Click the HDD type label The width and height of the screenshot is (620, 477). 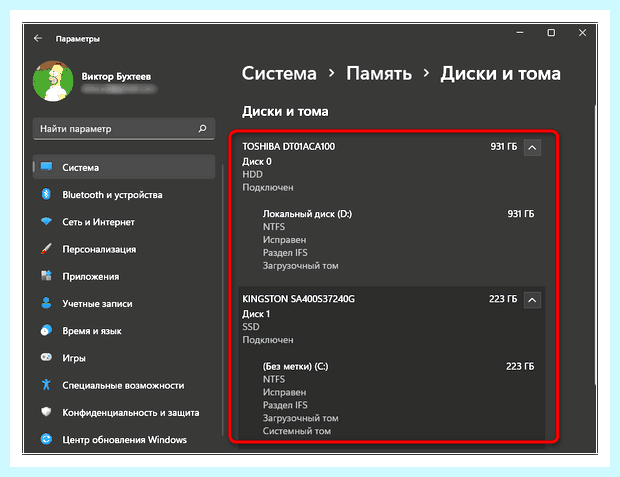point(252,174)
